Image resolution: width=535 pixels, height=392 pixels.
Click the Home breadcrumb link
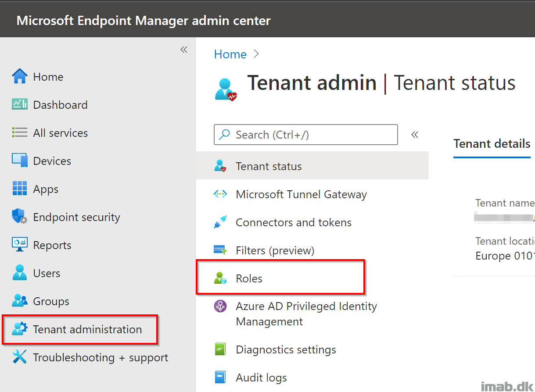click(x=230, y=54)
